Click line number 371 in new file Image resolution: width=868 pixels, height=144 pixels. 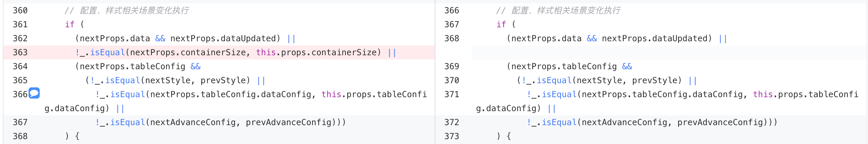[452, 94]
